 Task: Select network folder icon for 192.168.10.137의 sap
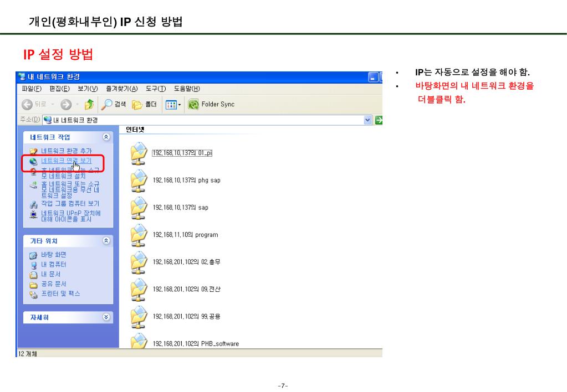click(x=139, y=208)
